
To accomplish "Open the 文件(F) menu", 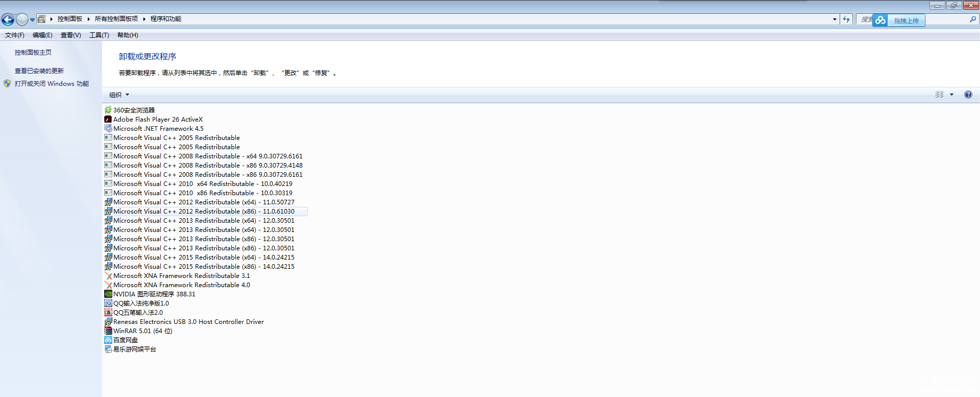I will (15, 35).
